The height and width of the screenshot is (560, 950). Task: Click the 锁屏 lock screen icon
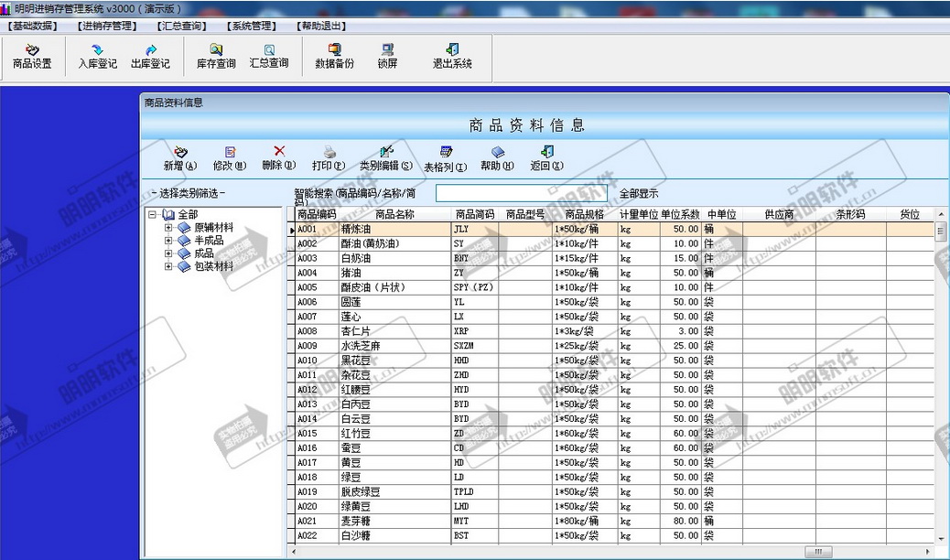388,56
